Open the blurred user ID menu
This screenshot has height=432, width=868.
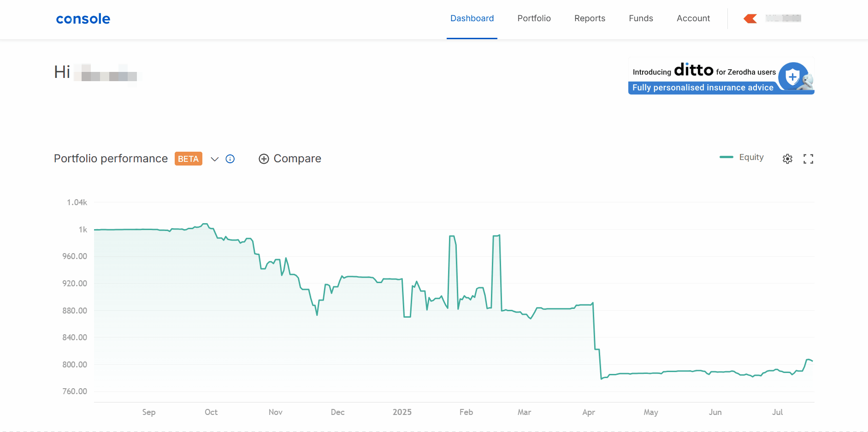tap(783, 18)
